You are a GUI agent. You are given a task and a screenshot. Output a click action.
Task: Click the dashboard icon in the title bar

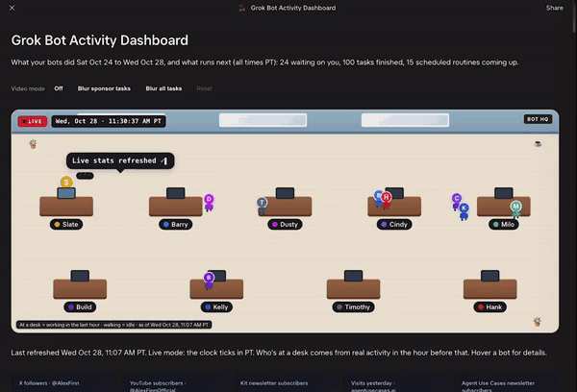pyautogui.click(x=241, y=8)
